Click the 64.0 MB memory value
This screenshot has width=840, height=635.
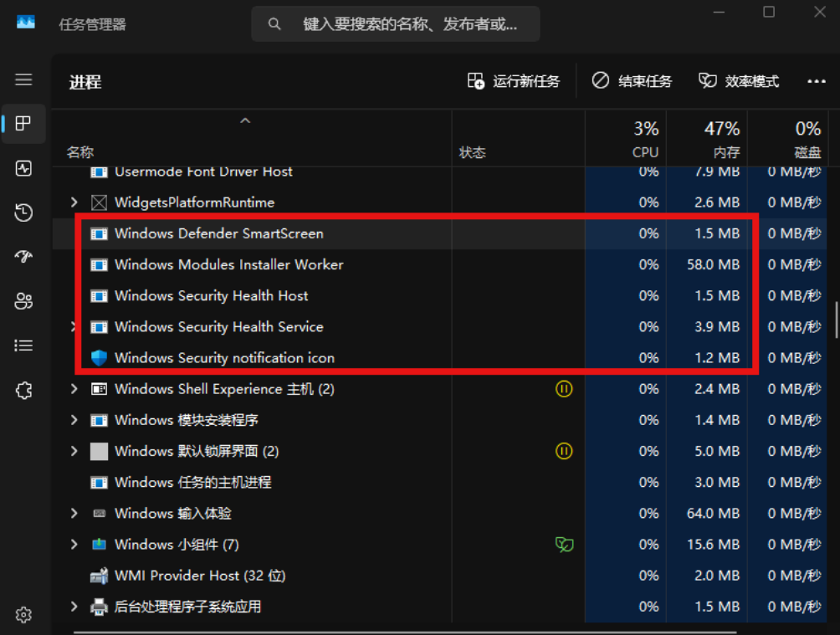pyautogui.click(x=714, y=514)
